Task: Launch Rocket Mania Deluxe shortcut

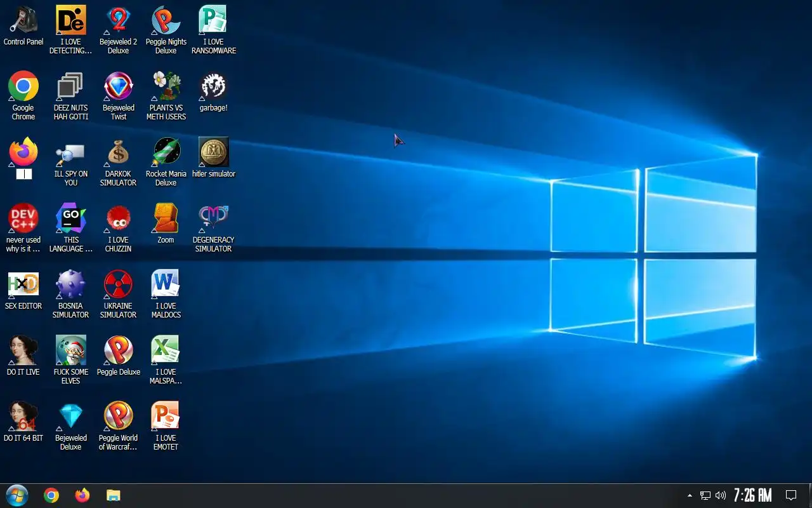Action: pos(166,152)
